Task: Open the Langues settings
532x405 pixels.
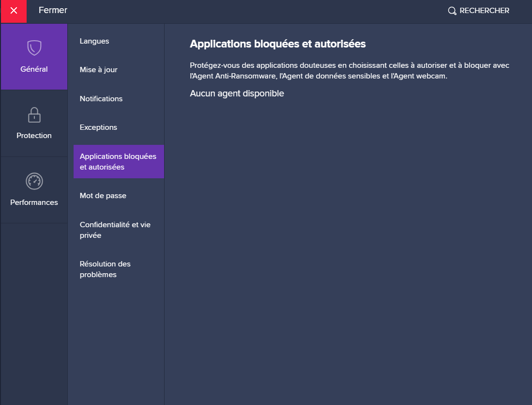Action: coord(94,41)
